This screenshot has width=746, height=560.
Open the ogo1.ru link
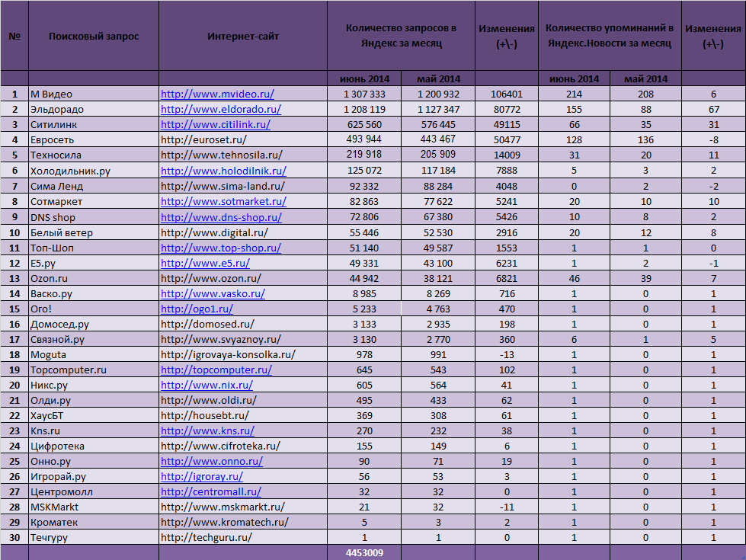197,309
